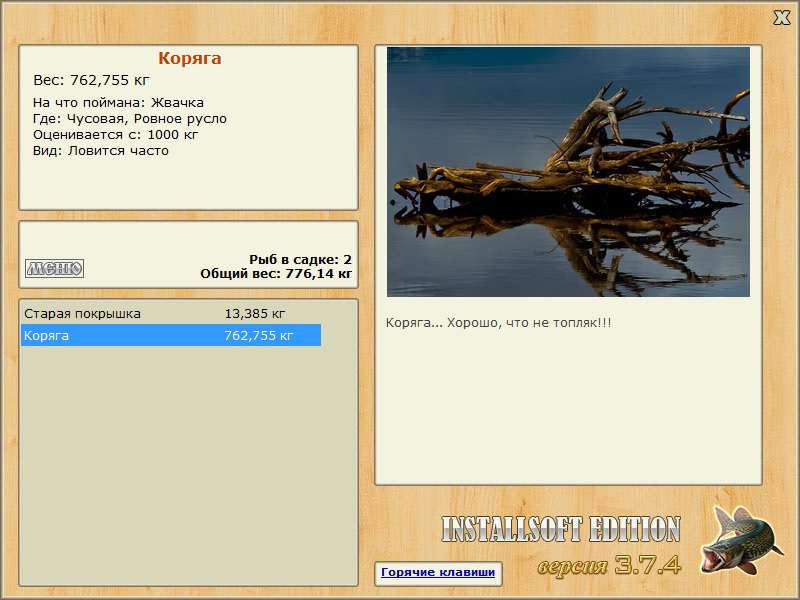Click the Общий вес: 776,14 кг total
Screen dimensions: 800x600
276,274
